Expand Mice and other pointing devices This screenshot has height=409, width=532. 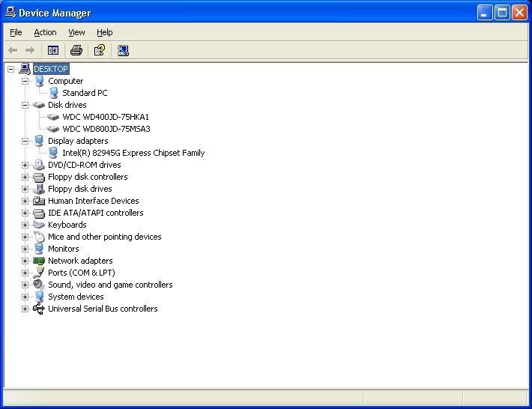tap(25, 237)
